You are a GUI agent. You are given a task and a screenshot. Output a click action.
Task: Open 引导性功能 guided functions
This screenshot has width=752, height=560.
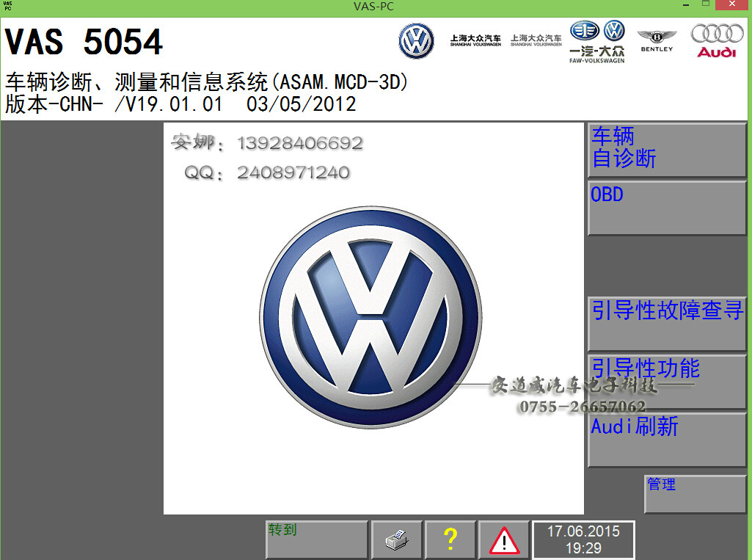[x=667, y=382]
